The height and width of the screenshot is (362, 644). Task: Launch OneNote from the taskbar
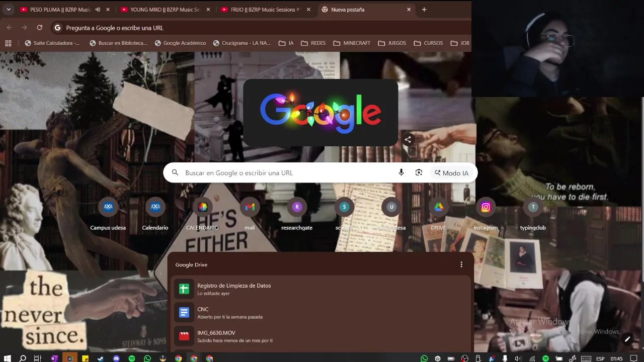54,358
